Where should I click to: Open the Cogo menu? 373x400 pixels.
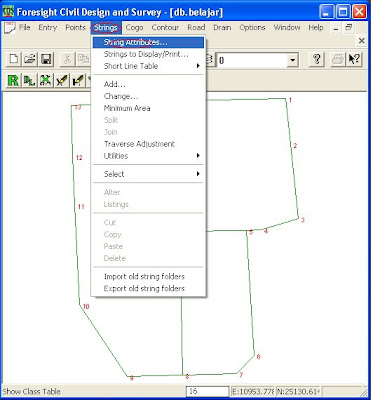coord(134,27)
